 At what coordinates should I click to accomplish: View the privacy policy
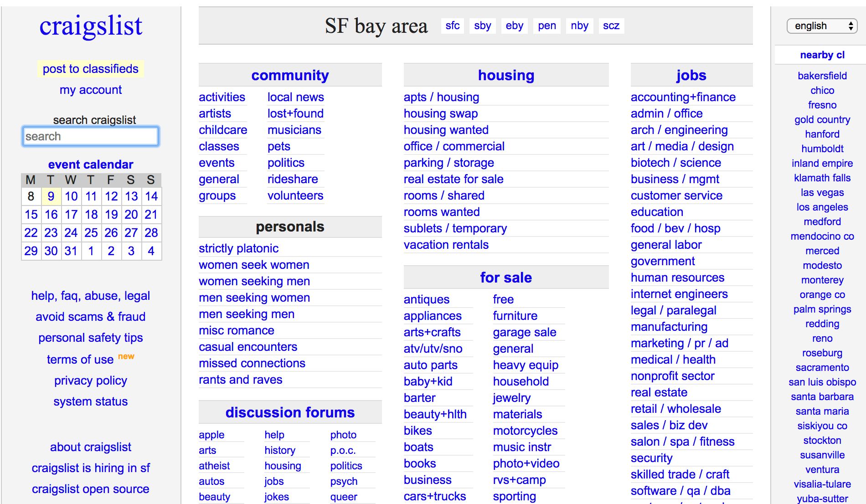point(91,381)
